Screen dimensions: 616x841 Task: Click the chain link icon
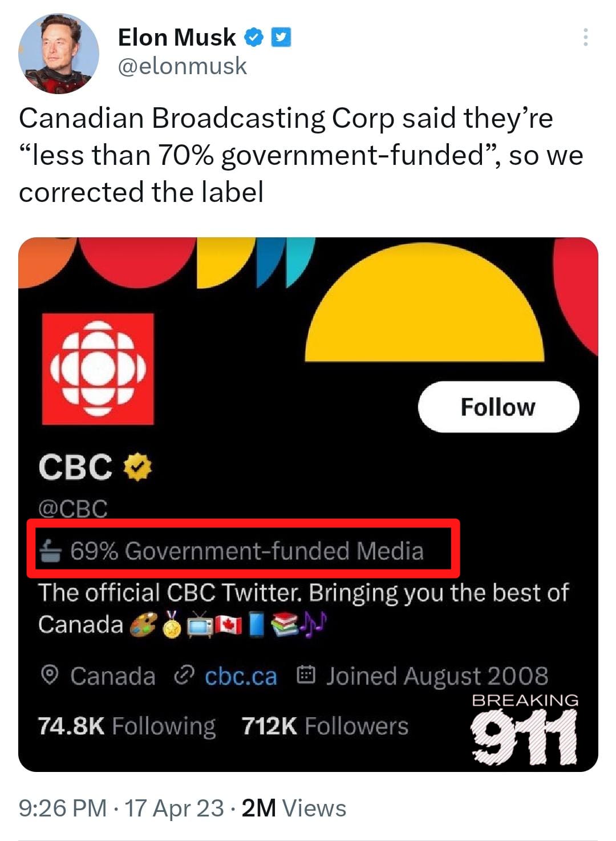pos(184,676)
